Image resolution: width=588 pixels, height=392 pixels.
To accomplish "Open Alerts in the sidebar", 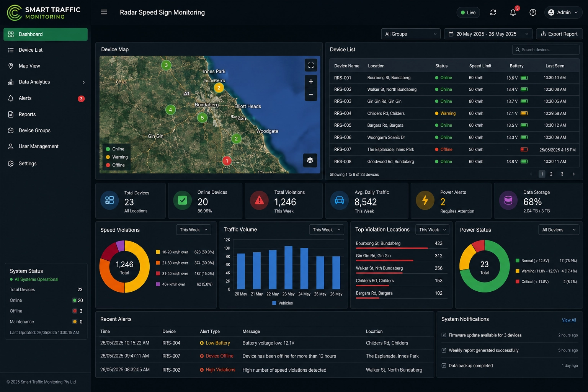I will (x=46, y=98).
